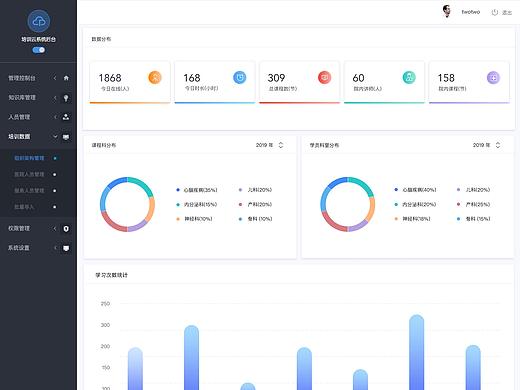520x390 pixels.
Task: Click the monitor icon beside 培训数据
Action: click(66, 137)
